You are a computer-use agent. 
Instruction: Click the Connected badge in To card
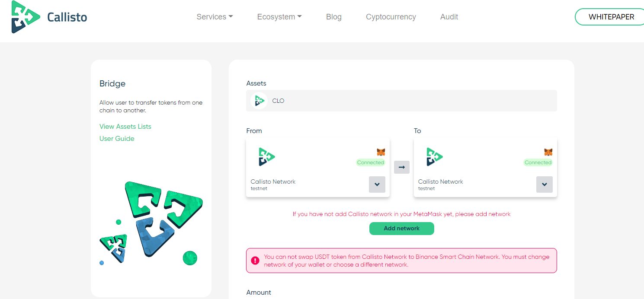click(x=538, y=162)
